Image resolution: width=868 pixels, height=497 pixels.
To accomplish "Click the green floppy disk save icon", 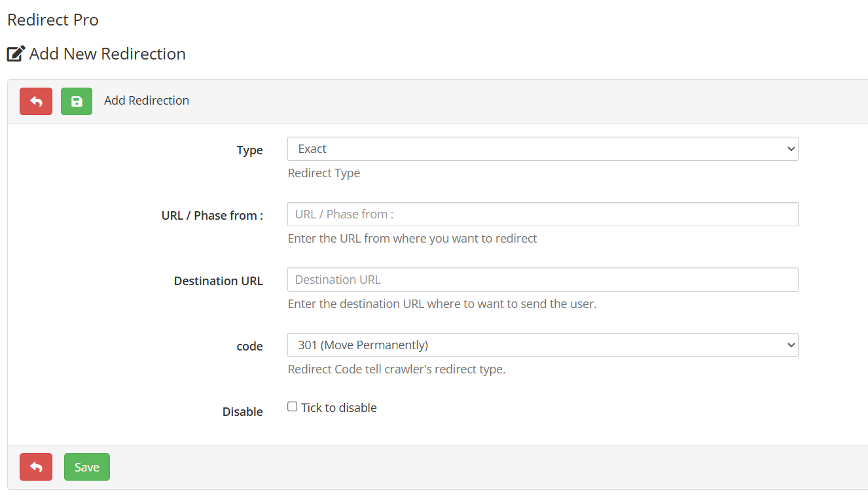I will tap(77, 101).
